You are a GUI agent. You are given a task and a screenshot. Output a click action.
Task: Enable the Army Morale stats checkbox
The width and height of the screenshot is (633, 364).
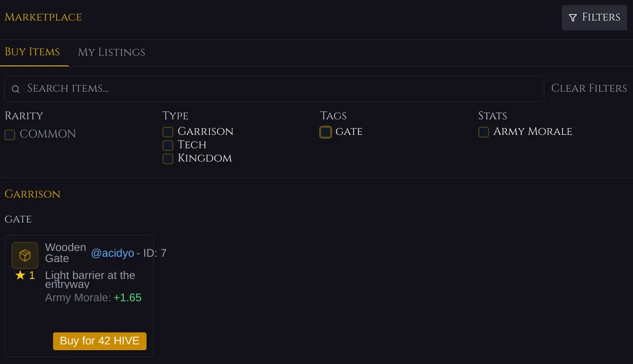(x=484, y=132)
